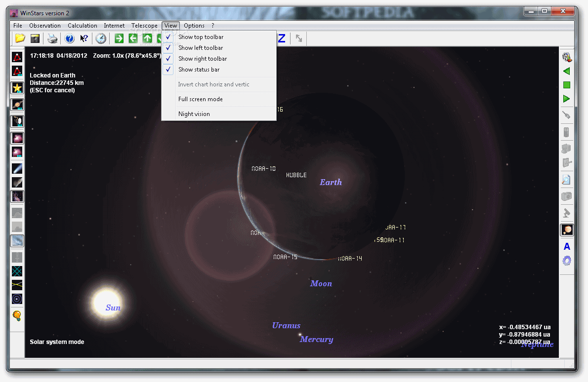Play time backward with green left triangle
588x382 pixels.
[567, 71]
